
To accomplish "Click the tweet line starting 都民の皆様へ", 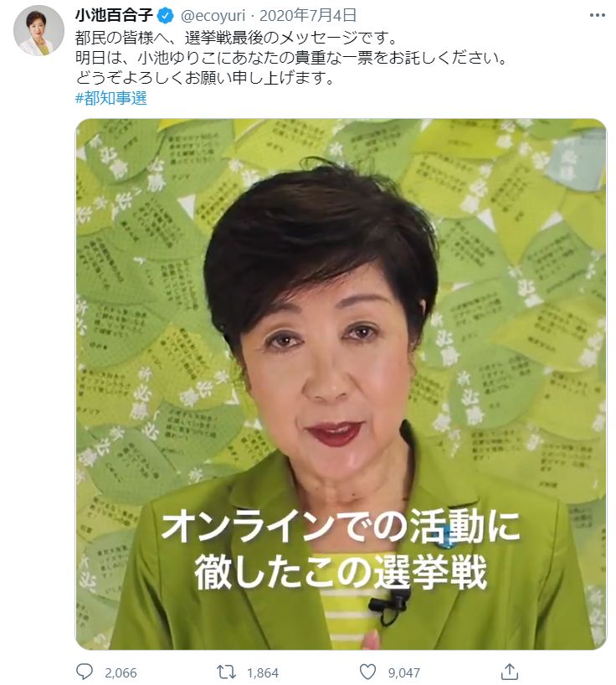I will 236,38.
